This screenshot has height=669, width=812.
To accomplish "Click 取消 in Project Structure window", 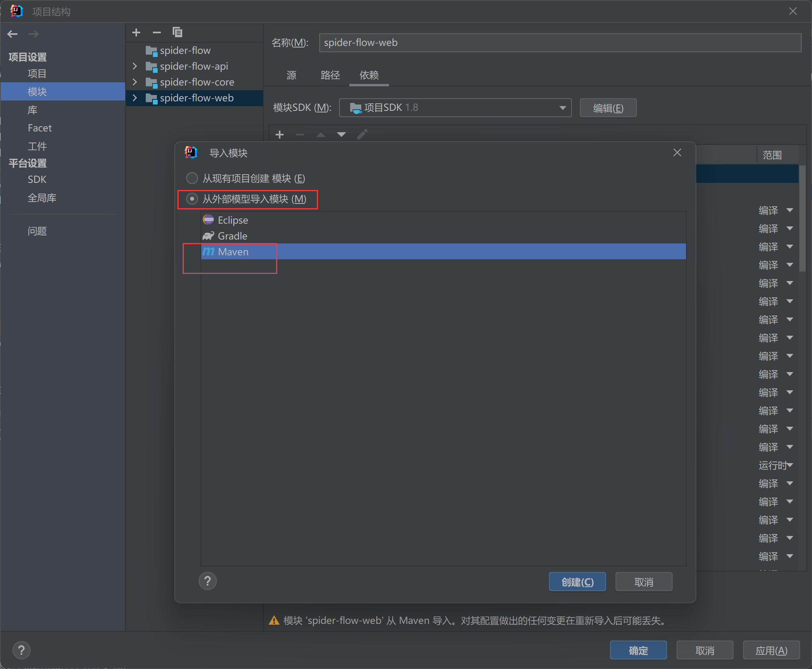I will pyautogui.click(x=705, y=650).
